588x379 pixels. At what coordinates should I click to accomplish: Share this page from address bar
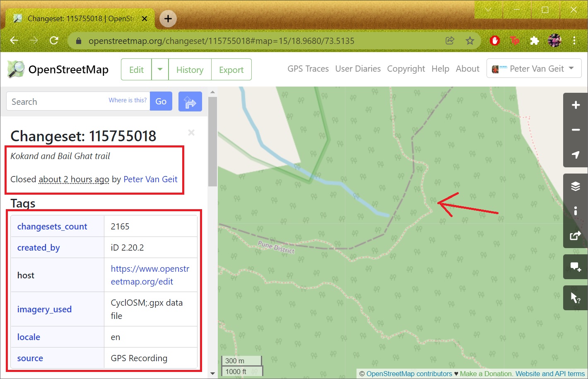[x=450, y=41]
